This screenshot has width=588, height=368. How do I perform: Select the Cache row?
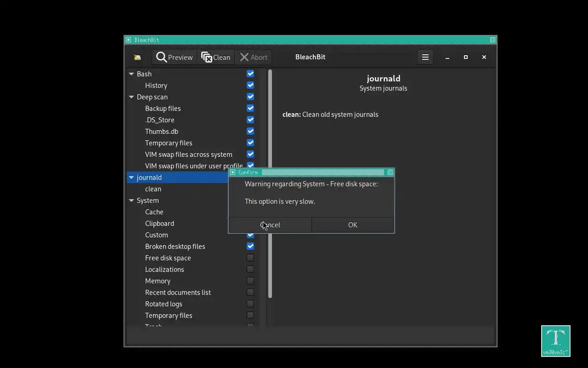pos(178,212)
